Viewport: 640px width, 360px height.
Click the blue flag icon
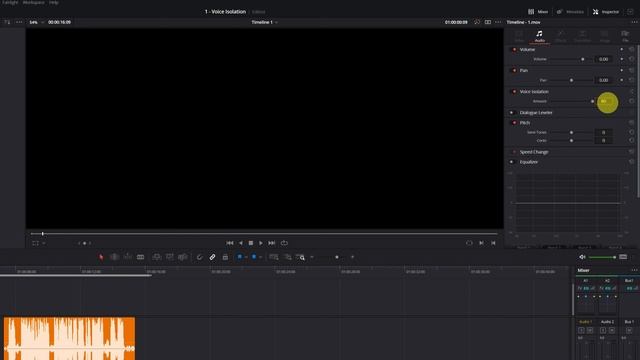pyautogui.click(x=240, y=257)
